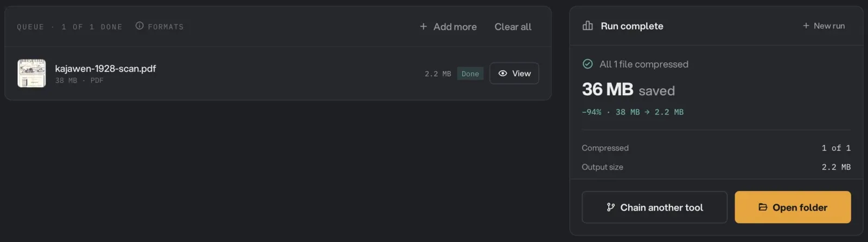This screenshot has height=242, width=868.
Task: Click Chain another tool button
Action: (x=654, y=207)
